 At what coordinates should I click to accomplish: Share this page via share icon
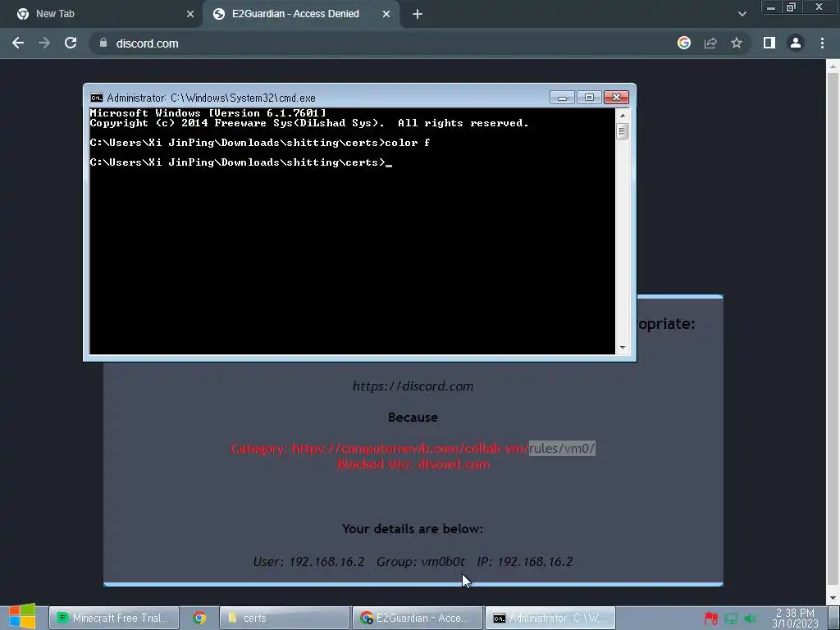tap(710, 43)
